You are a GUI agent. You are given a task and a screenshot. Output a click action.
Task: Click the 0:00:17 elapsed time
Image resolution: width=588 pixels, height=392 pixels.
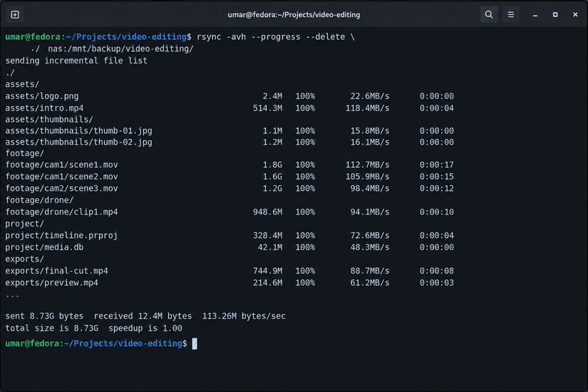[x=436, y=165]
